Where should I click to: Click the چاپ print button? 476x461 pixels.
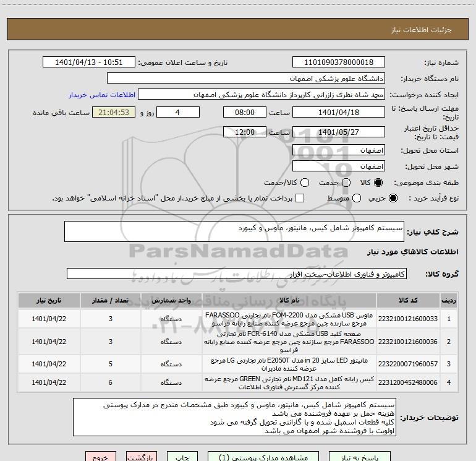[x=182, y=457]
